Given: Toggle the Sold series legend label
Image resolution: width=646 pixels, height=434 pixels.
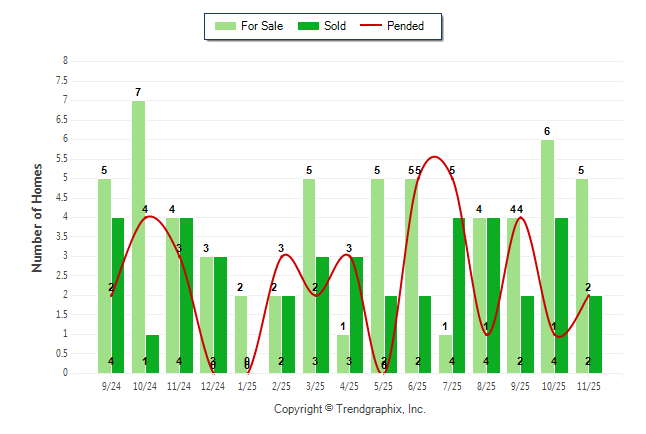Looking at the screenshot, I should point(335,26).
